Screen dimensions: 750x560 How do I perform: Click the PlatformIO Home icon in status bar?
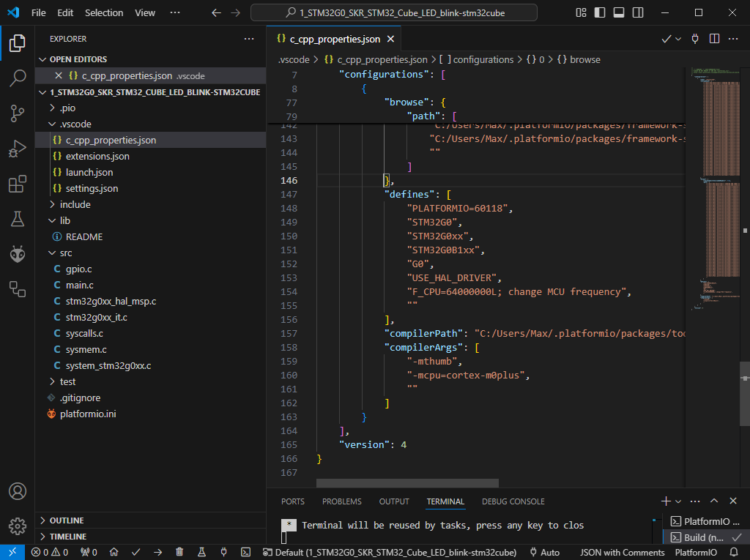(114, 553)
